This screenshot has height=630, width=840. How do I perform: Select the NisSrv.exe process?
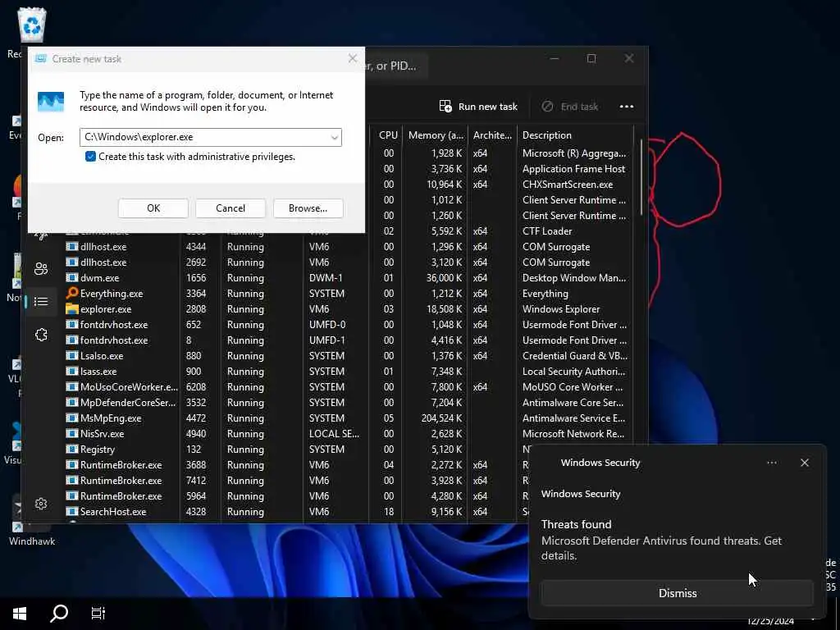pos(348,433)
